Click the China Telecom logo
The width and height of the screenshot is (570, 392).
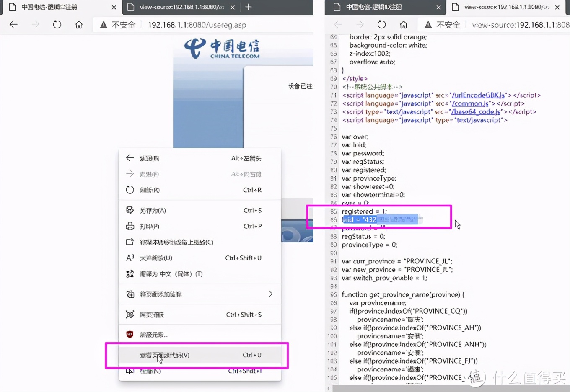(x=222, y=49)
